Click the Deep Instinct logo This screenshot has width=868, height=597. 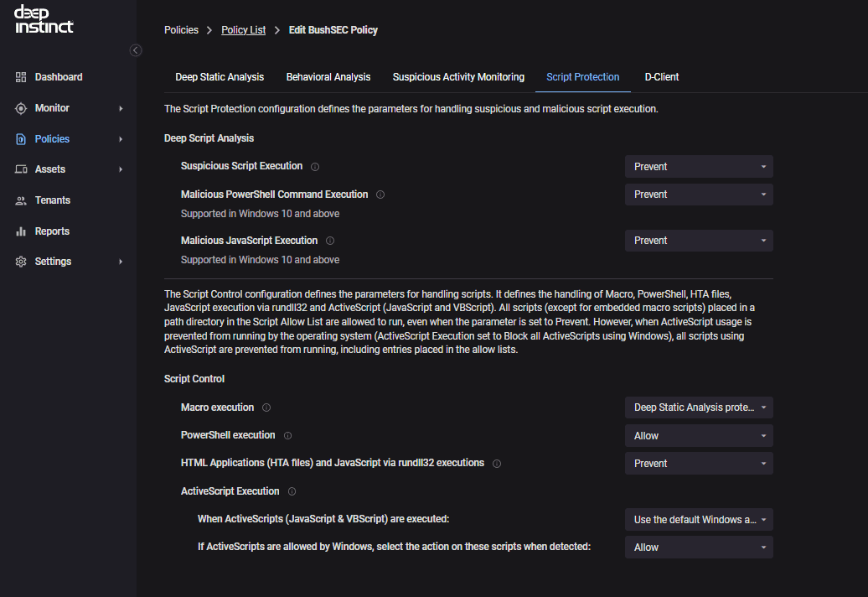pos(44,19)
